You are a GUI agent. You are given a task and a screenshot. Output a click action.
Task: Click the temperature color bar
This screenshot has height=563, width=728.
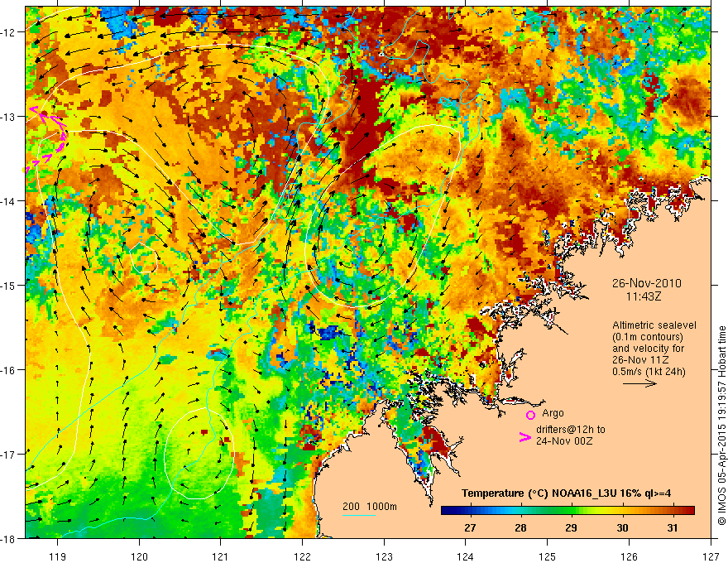(x=568, y=511)
